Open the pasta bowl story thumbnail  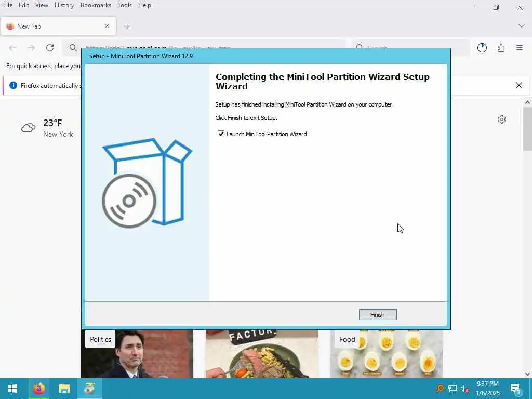262,354
